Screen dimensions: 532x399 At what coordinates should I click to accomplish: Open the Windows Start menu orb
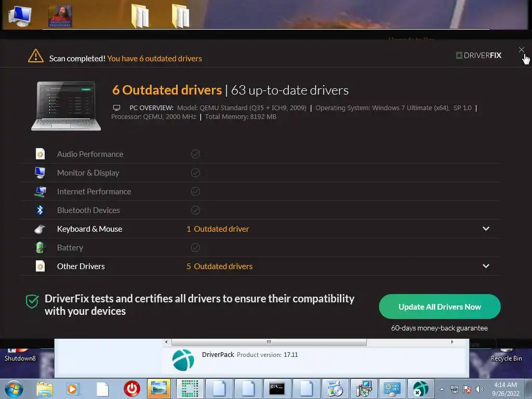point(14,389)
